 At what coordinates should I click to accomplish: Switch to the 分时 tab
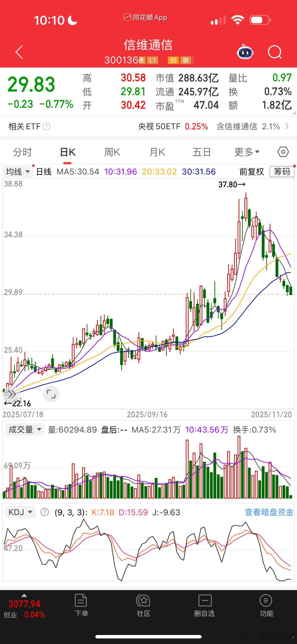click(x=23, y=152)
